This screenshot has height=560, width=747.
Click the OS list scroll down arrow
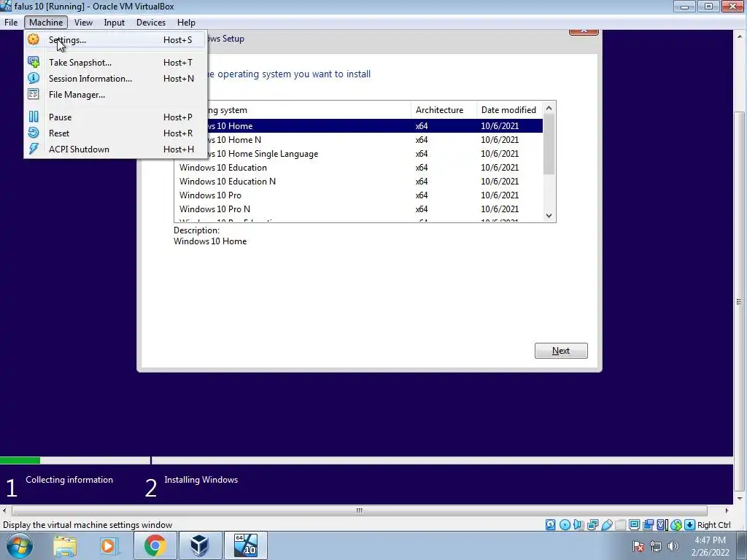[x=549, y=216]
